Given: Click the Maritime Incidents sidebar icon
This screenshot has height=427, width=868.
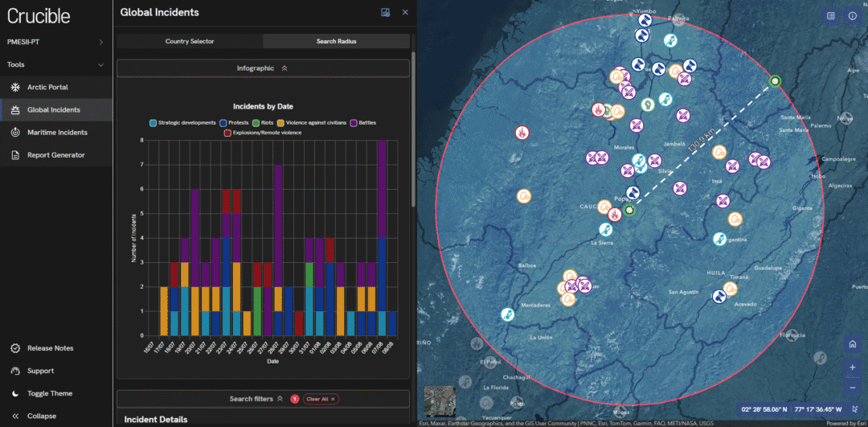Looking at the screenshot, I should coord(15,132).
